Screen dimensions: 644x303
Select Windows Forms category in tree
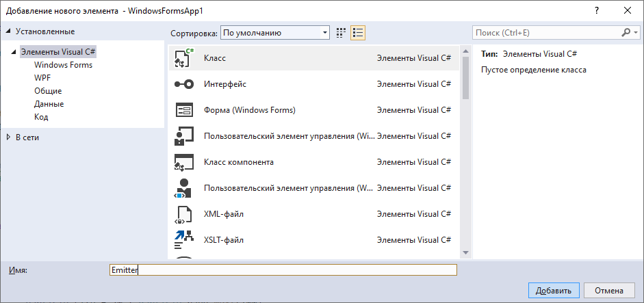tap(63, 65)
